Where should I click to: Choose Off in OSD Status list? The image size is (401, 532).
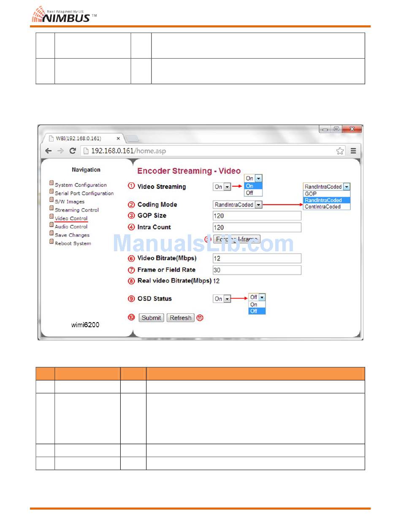pyautogui.click(x=257, y=311)
